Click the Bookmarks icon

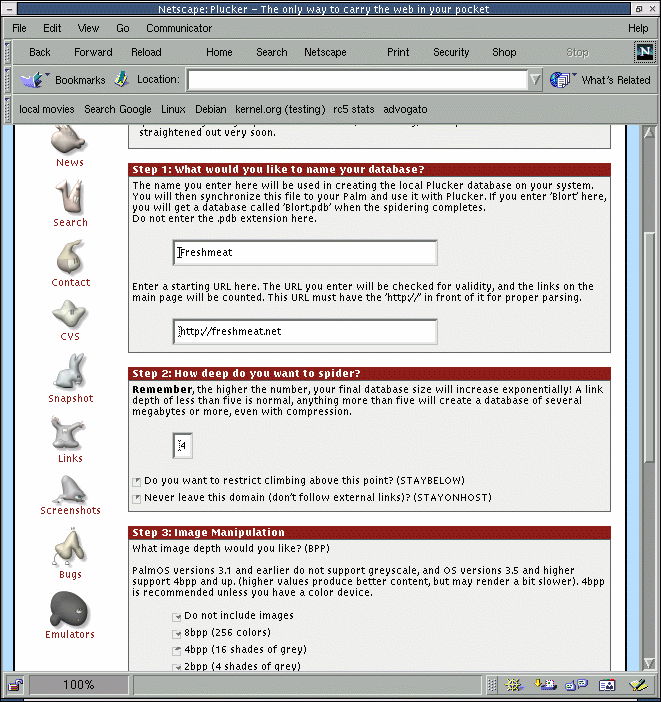[x=34, y=80]
